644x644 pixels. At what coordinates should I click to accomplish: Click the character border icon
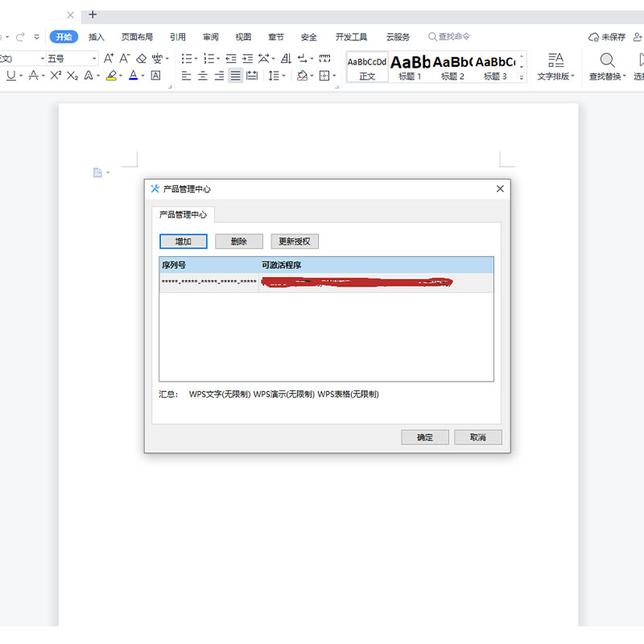point(155,76)
